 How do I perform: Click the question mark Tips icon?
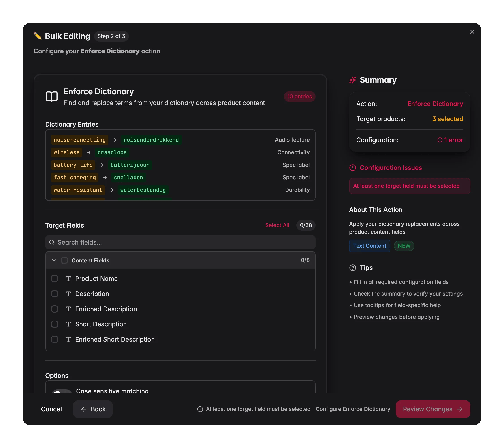353,268
